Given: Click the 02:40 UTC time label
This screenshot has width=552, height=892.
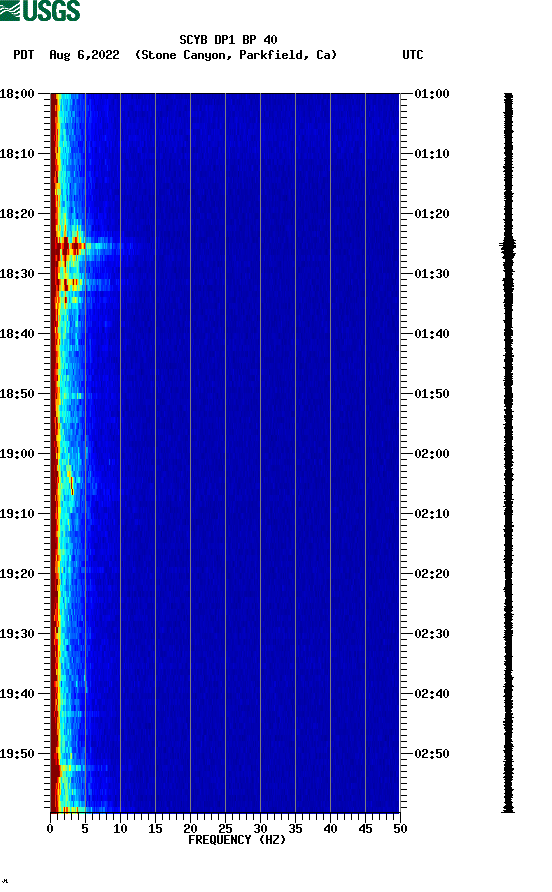Looking at the screenshot, I should pos(432,694).
